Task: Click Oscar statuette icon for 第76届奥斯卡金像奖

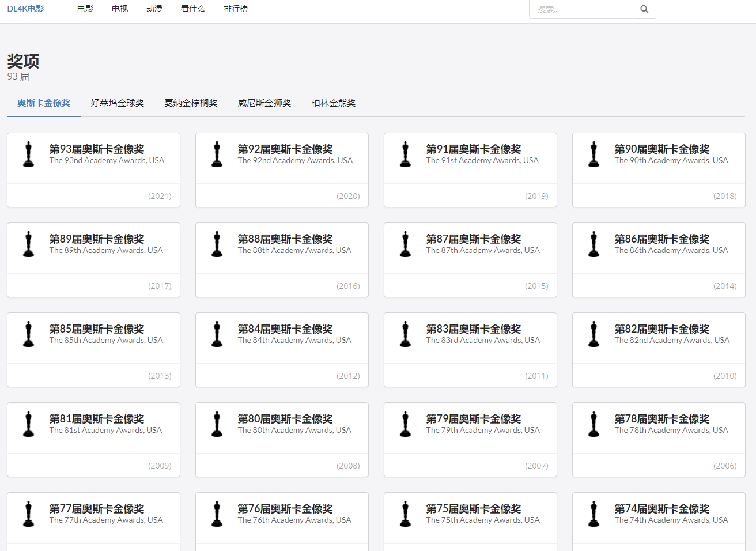Action: (x=217, y=514)
